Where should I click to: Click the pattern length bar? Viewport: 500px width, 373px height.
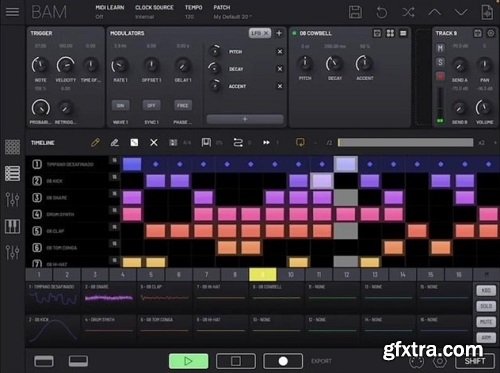pos(405,143)
